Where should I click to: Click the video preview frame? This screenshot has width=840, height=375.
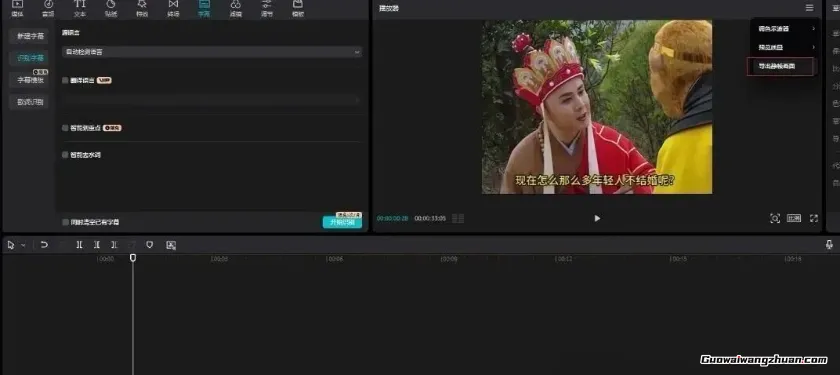[597, 107]
